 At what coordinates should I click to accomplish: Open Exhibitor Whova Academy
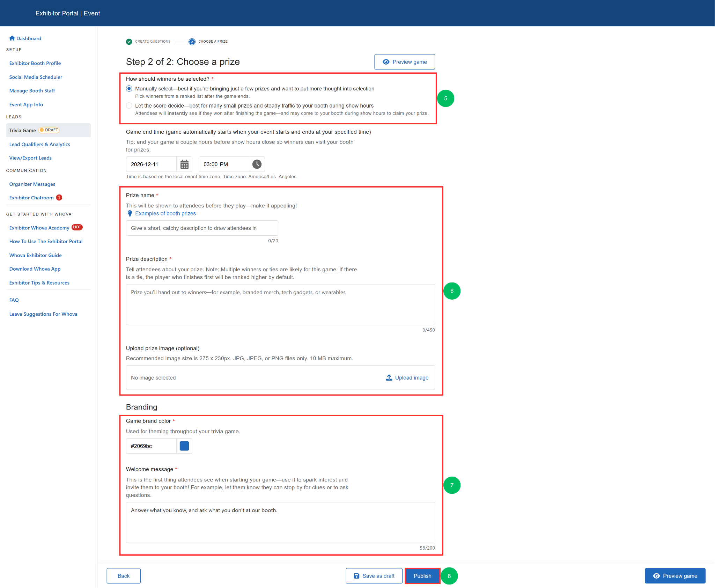[39, 228]
